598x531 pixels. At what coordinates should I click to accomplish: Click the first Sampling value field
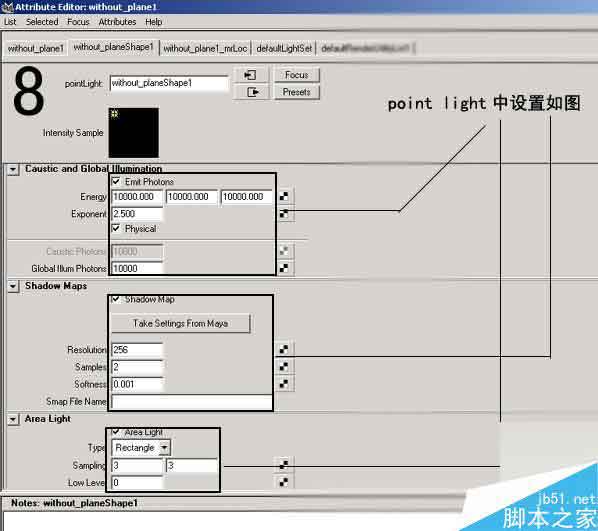tap(137, 465)
